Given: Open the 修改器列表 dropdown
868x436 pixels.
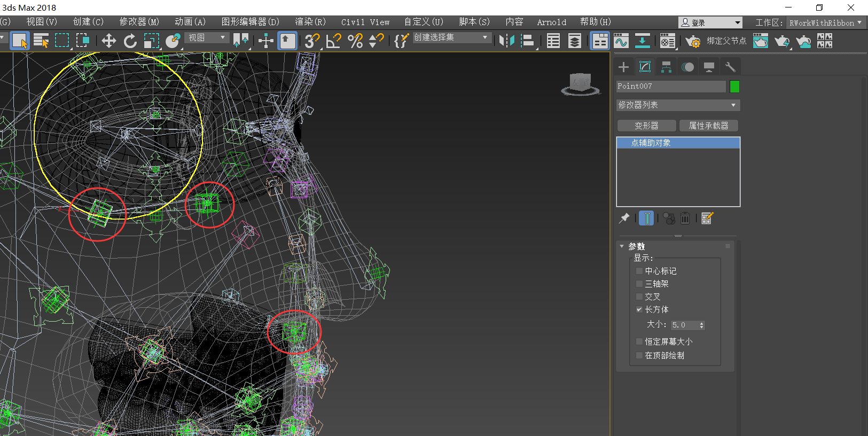Looking at the screenshot, I should 678,105.
